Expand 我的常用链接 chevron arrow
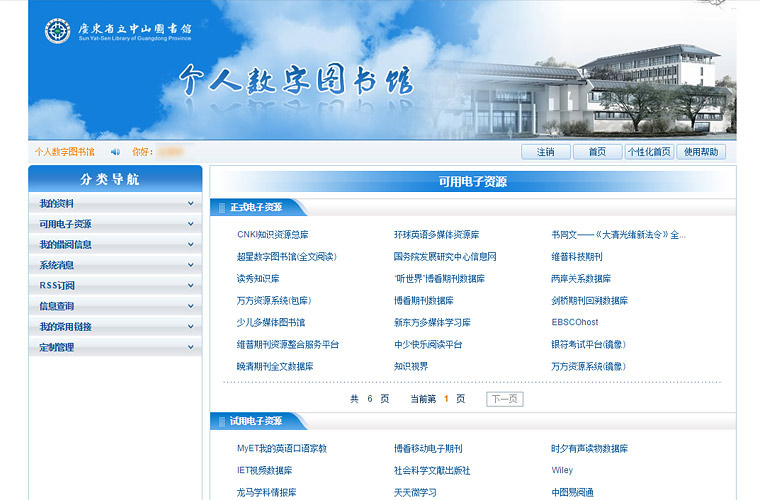 191,327
